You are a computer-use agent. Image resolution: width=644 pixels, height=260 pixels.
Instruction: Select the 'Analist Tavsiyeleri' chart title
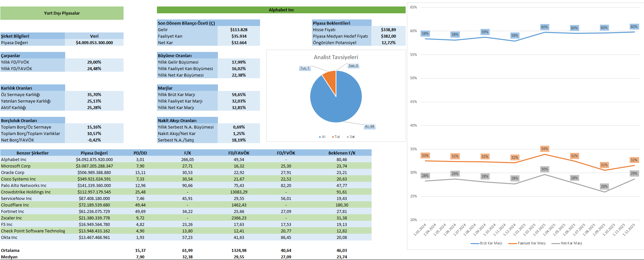[336, 57]
